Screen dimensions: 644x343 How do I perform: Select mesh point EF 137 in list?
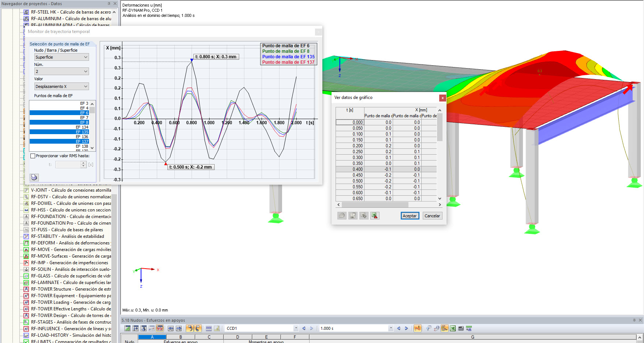pos(59,141)
